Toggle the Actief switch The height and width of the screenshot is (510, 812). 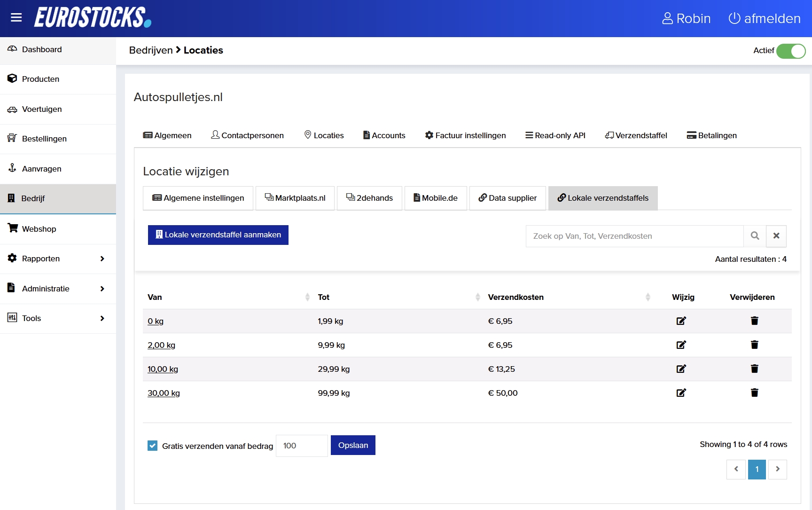pos(791,51)
